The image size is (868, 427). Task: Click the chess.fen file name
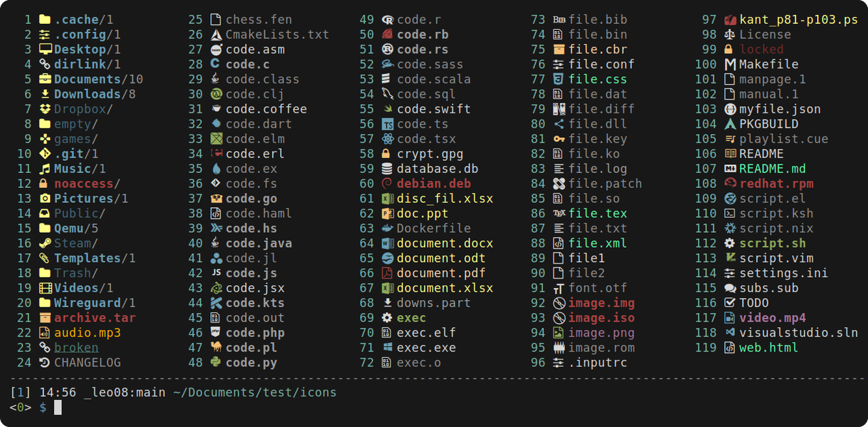(x=259, y=20)
